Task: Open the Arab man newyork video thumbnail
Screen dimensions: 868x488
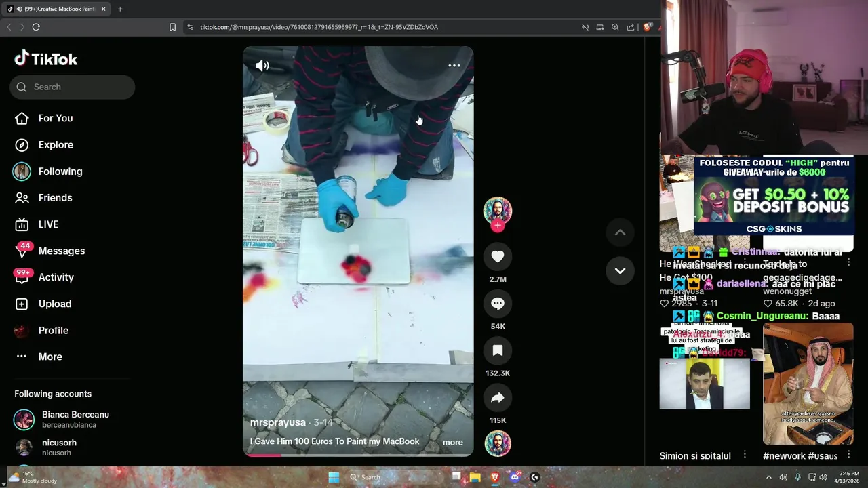Action: (x=808, y=384)
